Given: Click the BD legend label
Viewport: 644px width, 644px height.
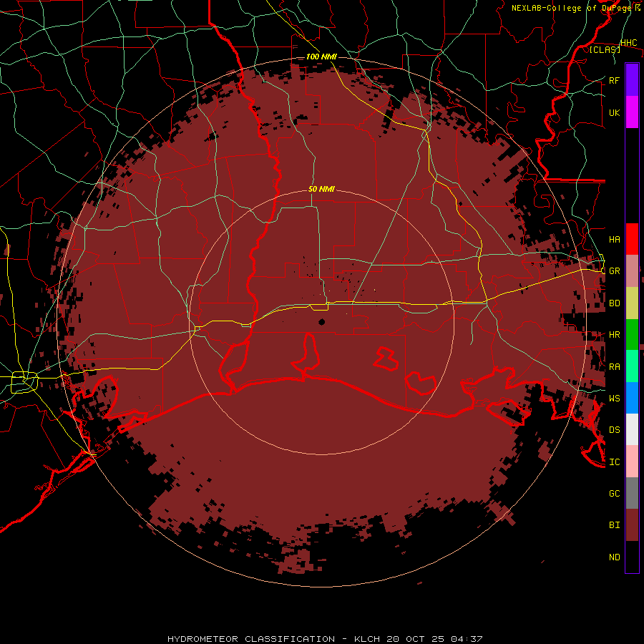Looking at the screenshot, I should click(x=614, y=303).
